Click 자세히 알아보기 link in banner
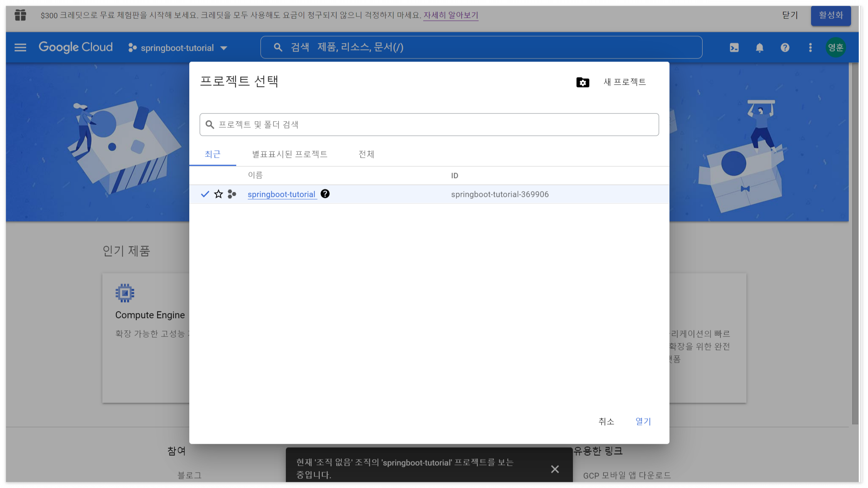The height and width of the screenshot is (488, 868). pyautogui.click(x=451, y=15)
